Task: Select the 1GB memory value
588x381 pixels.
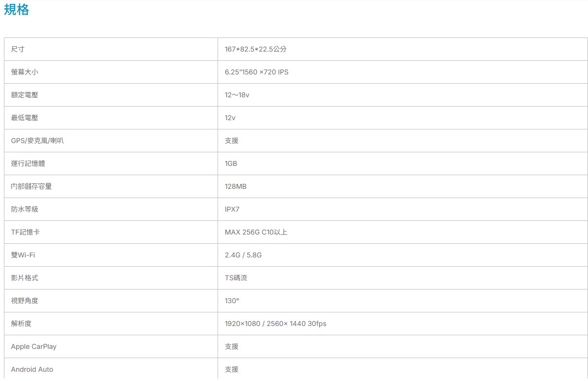Action: coord(231,163)
